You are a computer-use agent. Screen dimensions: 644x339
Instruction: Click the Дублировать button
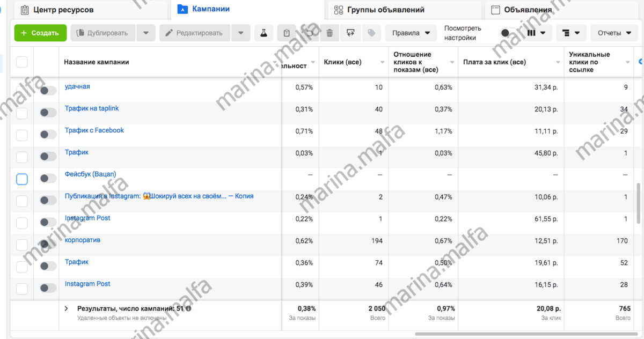(x=103, y=33)
